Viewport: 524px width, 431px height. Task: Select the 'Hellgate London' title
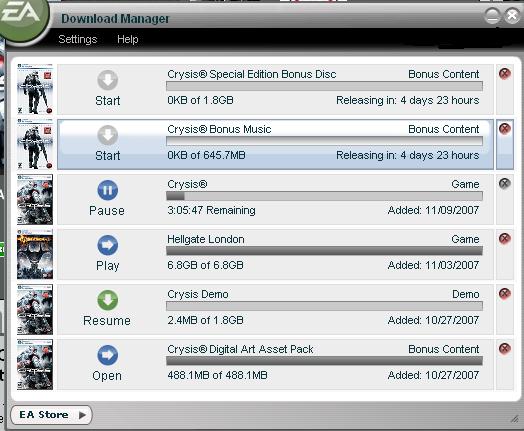[x=206, y=239]
